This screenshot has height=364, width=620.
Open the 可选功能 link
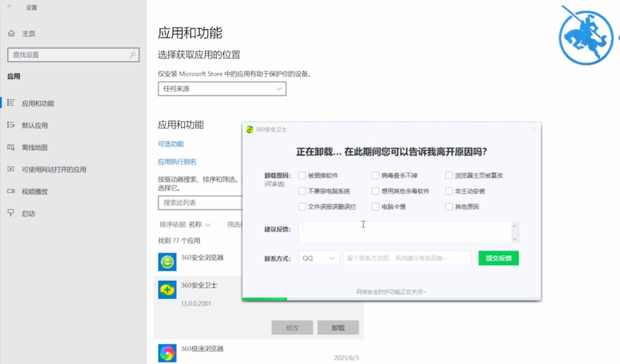pyautogui.click(x=171, y=144)
